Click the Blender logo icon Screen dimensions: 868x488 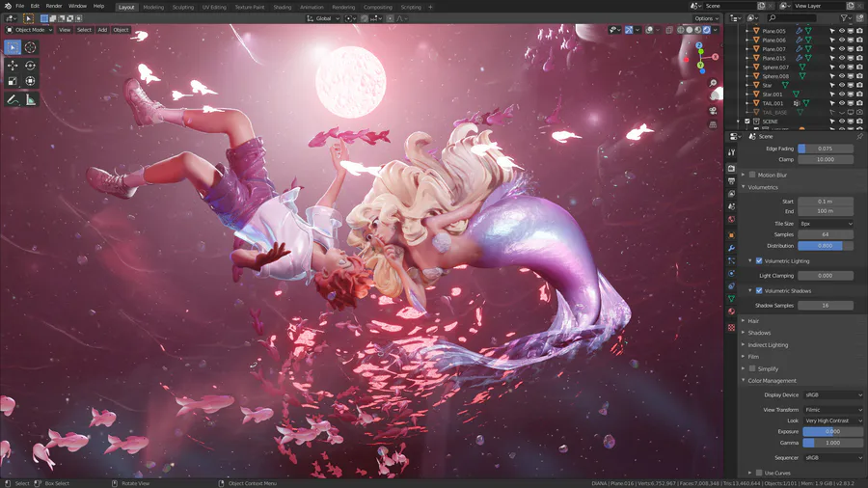pyautogui.click(x=8, y=6)
